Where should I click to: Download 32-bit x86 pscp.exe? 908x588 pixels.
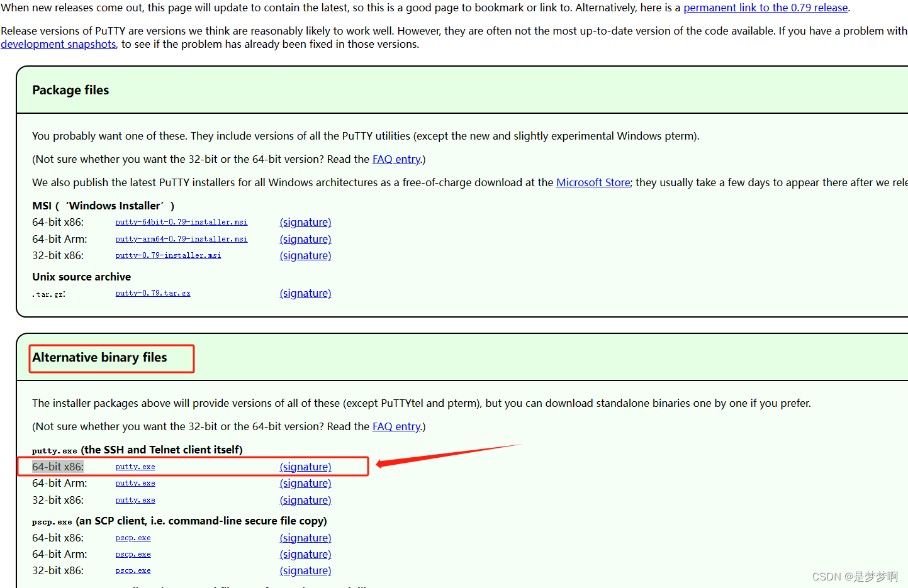(133, 570)
